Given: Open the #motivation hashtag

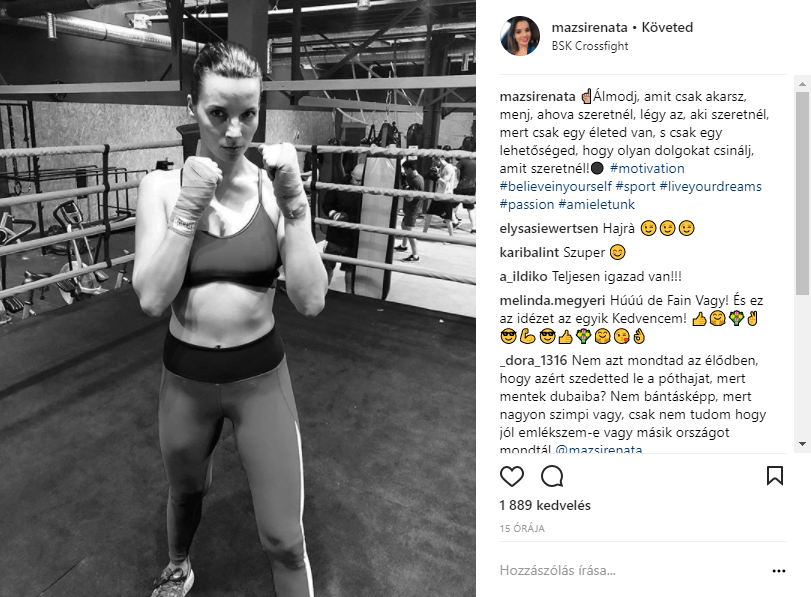Looking at the screenshot, I should click(647, 168).
